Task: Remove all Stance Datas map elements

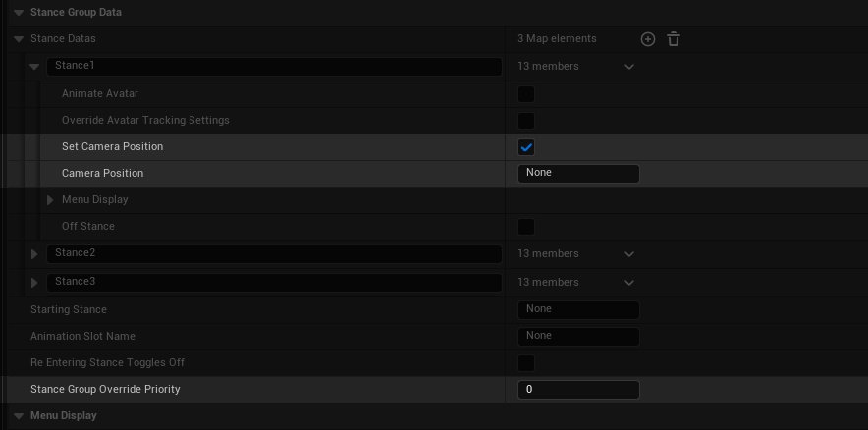Action: [x=674, y=39]
